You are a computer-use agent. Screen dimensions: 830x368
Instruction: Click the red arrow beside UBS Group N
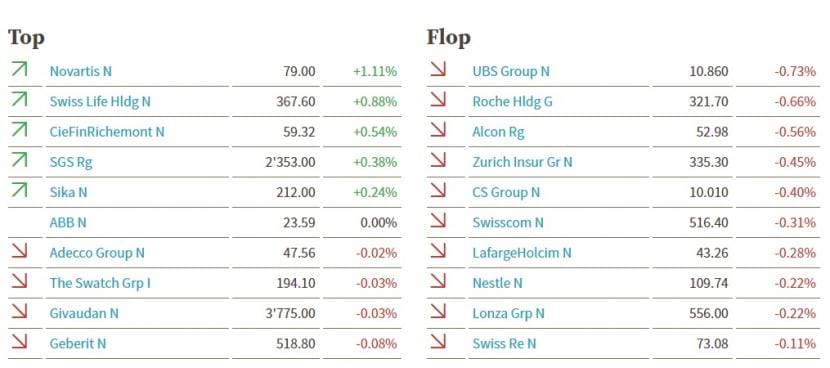coord(438,69)
